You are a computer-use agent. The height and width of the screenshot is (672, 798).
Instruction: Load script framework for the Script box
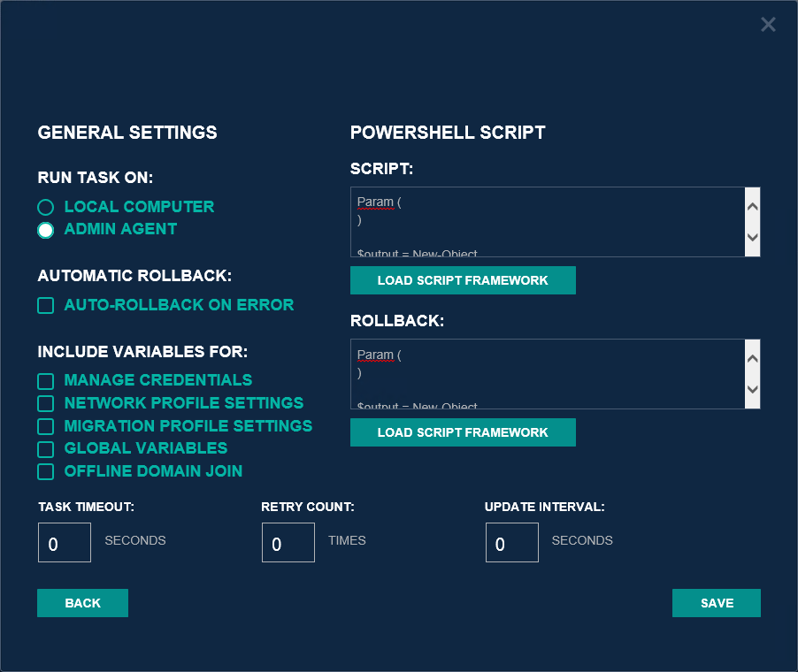(463, 280)
